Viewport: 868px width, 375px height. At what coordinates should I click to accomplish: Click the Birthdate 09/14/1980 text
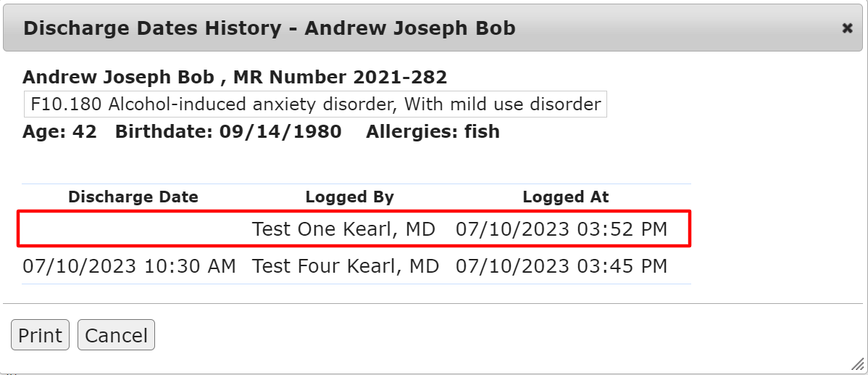(228, 132)
